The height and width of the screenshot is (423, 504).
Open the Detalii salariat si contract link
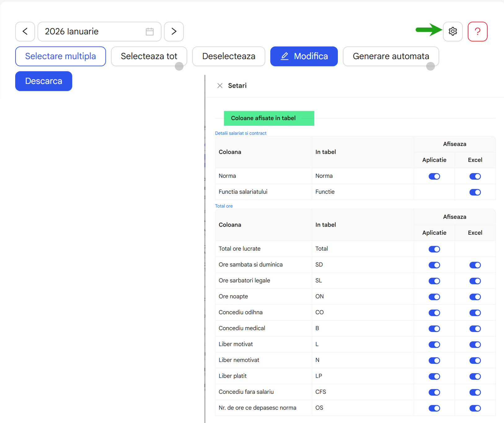241,133
